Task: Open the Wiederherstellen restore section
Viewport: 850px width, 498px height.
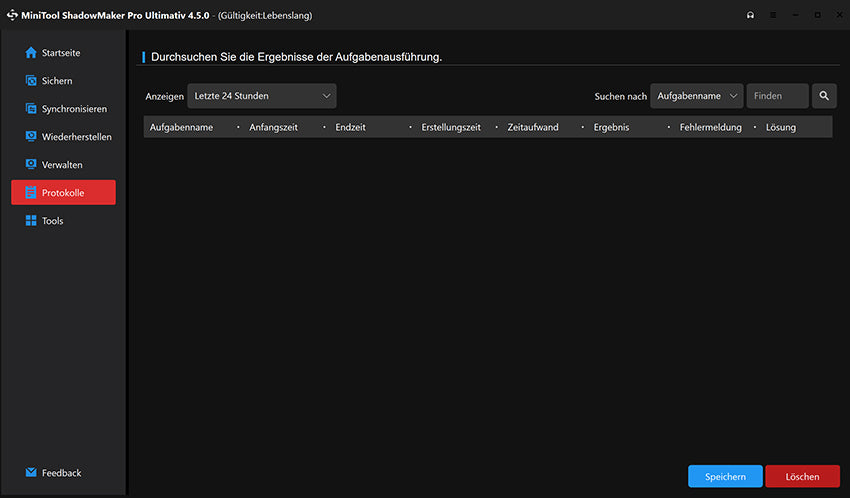Action: pos(76,136)
